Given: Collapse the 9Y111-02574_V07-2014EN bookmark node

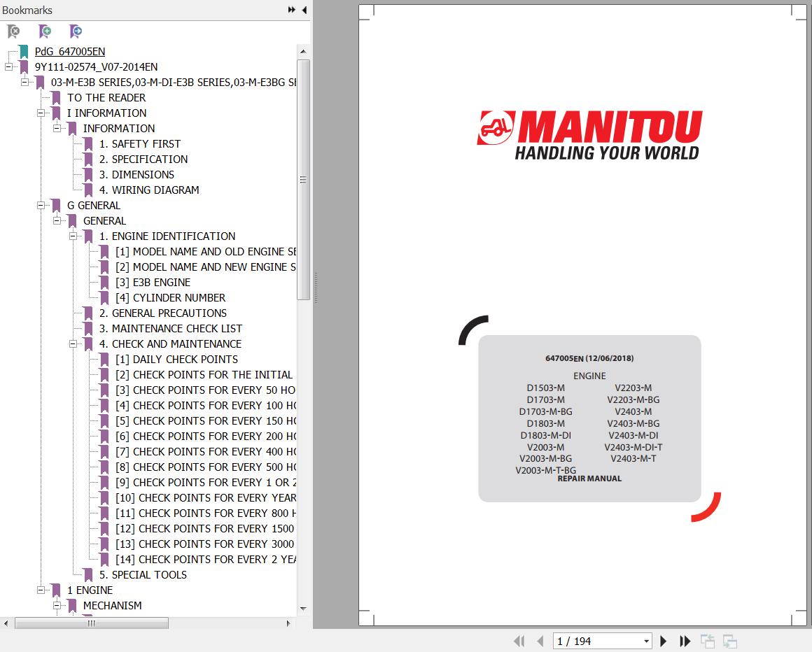Looking at the screenshot, I should point(8,66).
